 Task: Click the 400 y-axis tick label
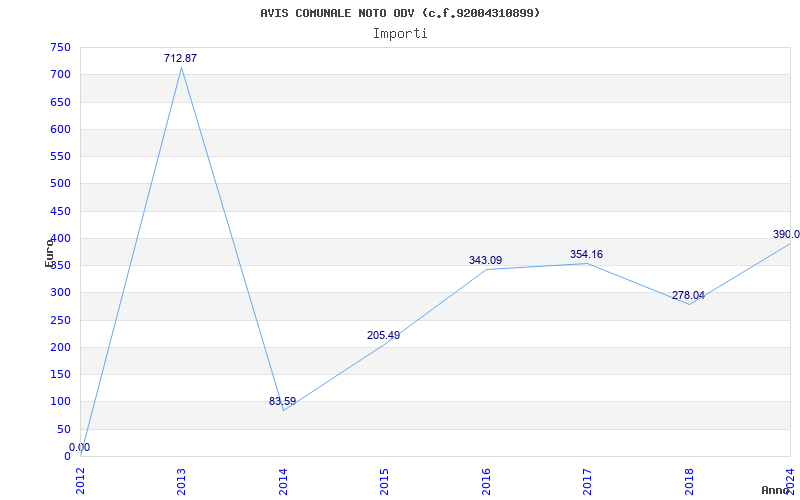(x=60, y=238)
